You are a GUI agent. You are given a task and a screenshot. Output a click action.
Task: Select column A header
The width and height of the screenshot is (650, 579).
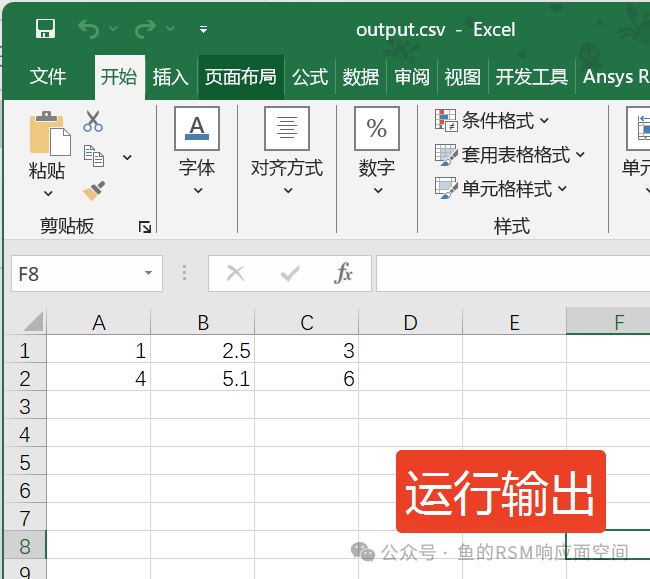pyautogui.click(x=99, y=322)
